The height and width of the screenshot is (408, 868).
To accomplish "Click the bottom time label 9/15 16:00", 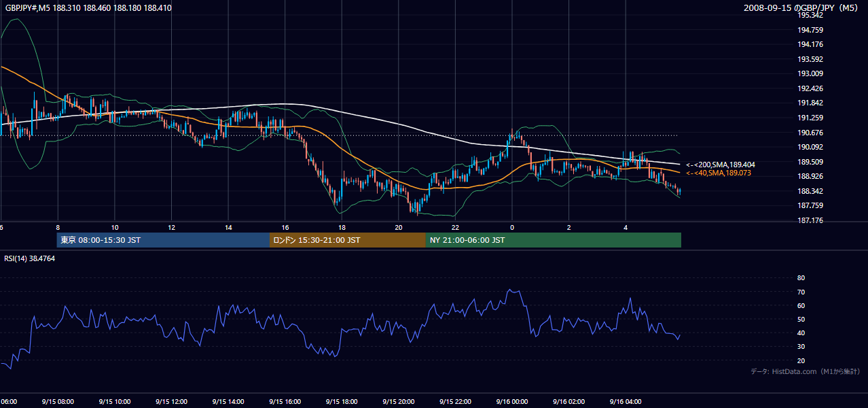I will pos(285,402).
